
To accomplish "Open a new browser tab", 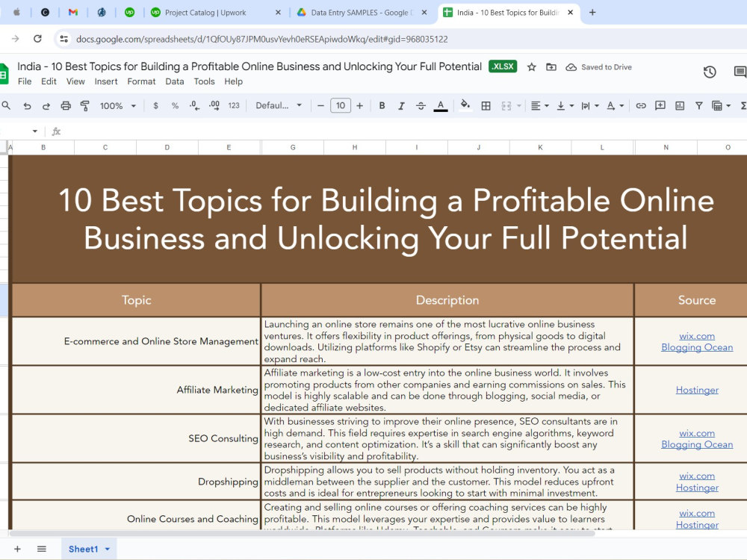I will click(x=592, y=13).
